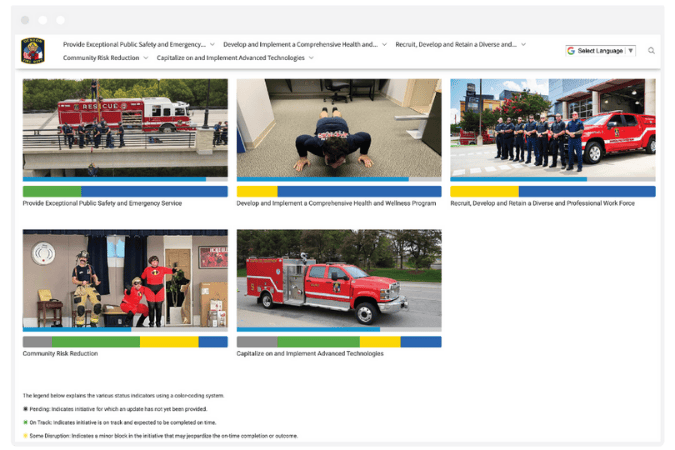
Task: Open the Incredibles costume stage photo
Action: (125, 279)
